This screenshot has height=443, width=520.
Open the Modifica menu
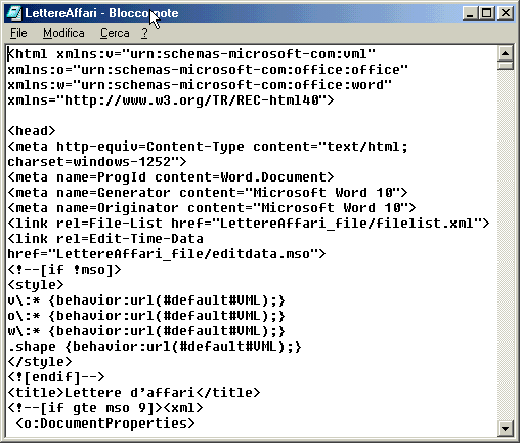click(64, 33)
